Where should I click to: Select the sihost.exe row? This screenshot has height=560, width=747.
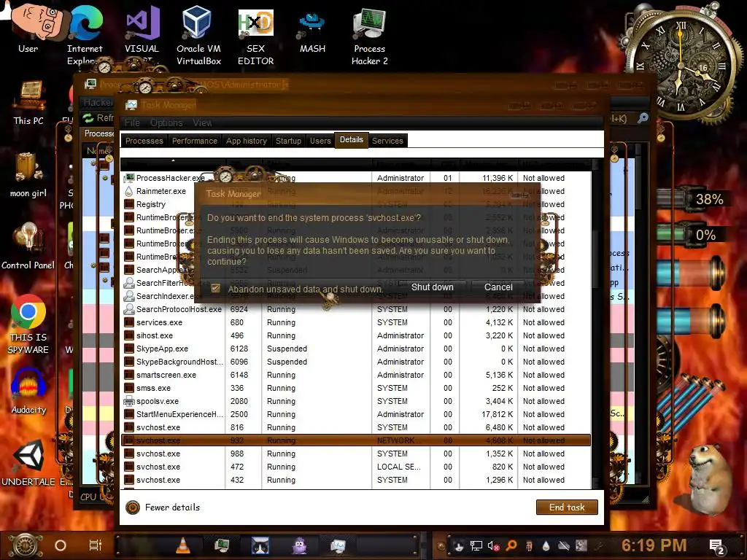click(356, 335)
